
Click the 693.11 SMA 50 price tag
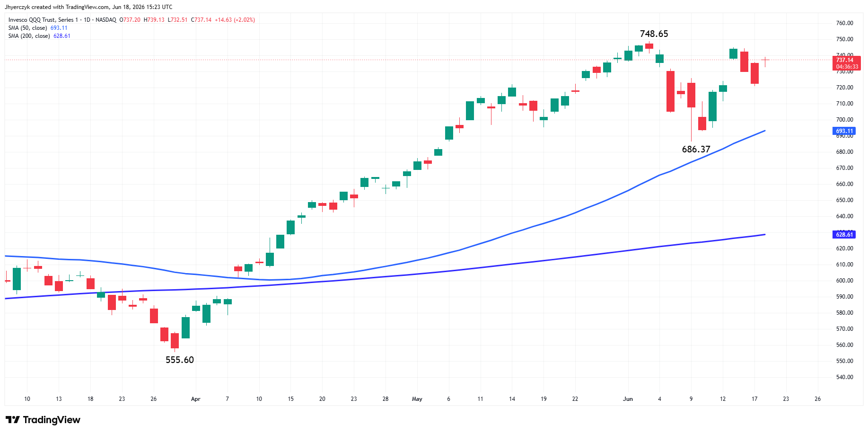tap(844, 131)
